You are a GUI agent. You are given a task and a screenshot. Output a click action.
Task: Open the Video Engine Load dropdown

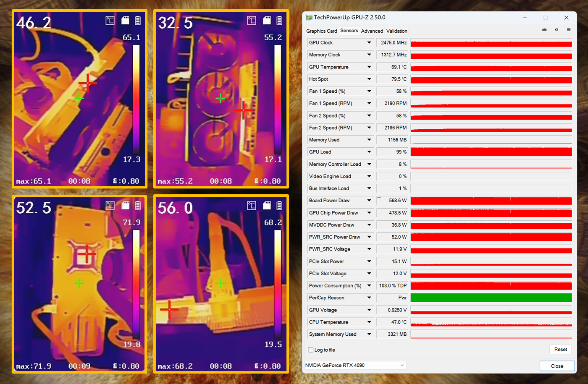click(x=369, y=177)
